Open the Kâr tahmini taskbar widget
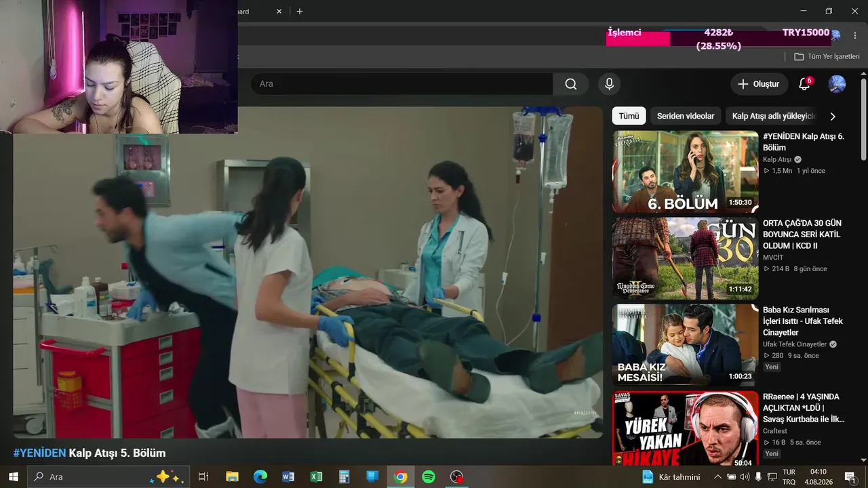868x488 pixels. point(670,476)
